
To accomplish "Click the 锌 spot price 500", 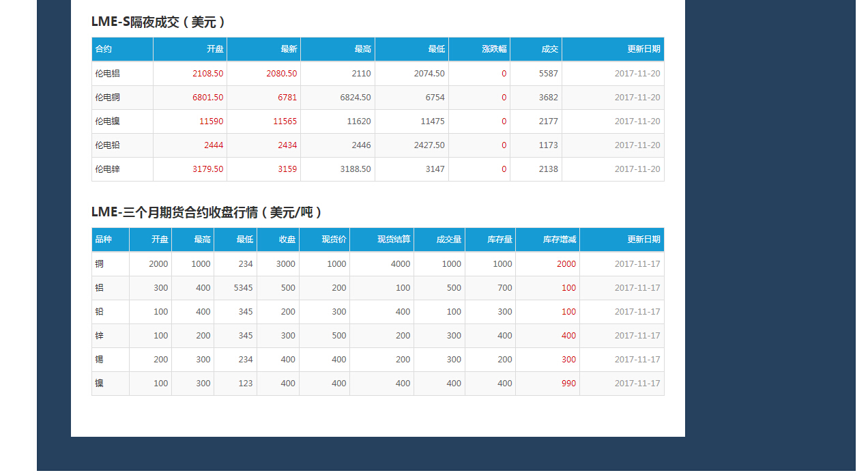I will [x=339, y=335].
